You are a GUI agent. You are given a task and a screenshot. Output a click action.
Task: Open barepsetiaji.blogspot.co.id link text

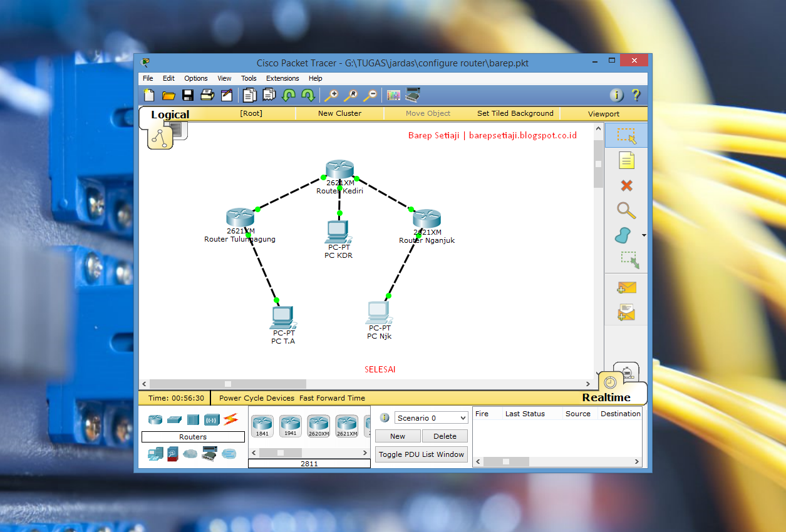pos(522,134)
